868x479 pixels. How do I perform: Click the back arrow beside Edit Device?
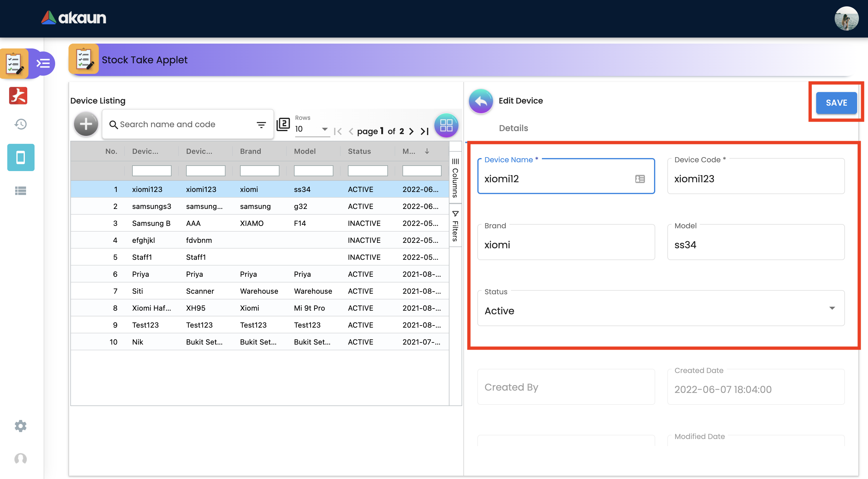[x=481, y=101]
